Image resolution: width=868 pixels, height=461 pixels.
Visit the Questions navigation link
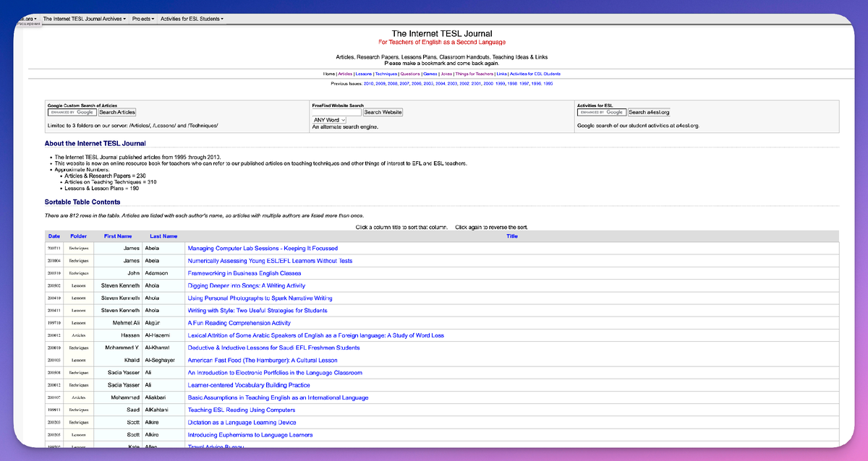pyautogui.click(x=410, y=74)
